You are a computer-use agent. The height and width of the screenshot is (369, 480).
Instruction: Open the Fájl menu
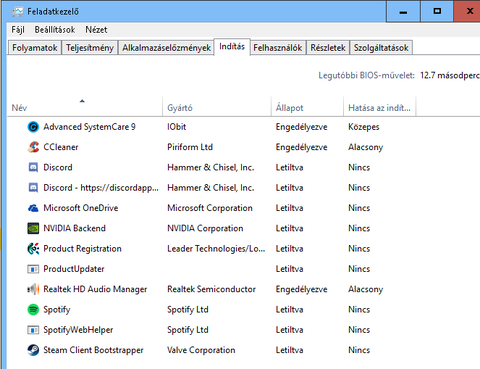tap(18, 30)
